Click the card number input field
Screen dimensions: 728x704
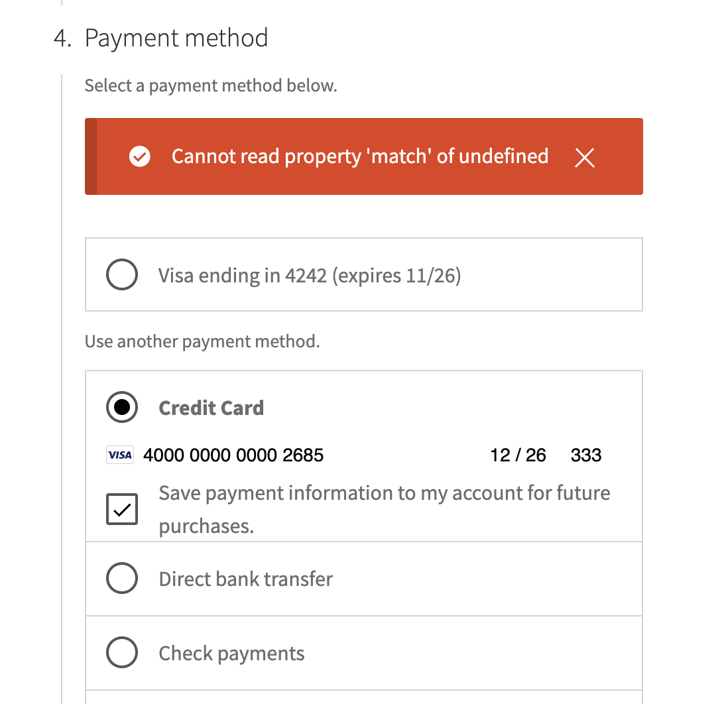click(x=233, y=455)
